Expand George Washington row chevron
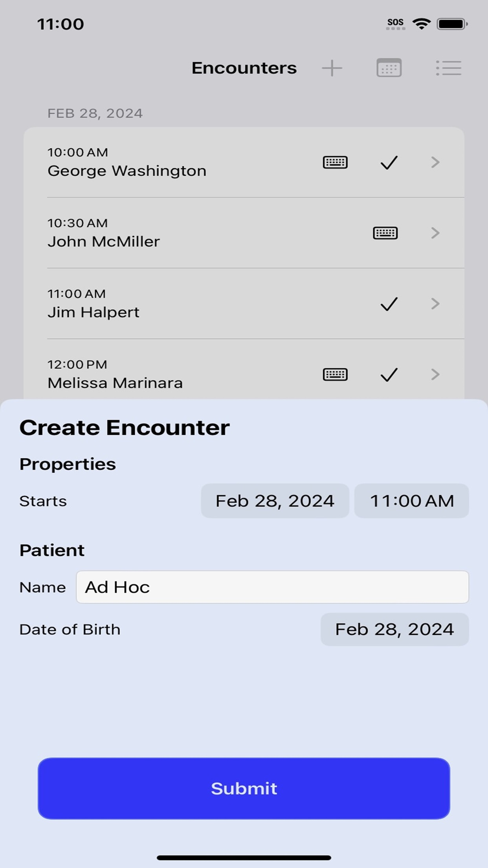The height and width of the screenshot is (868, 488). [x=435, y=162]
